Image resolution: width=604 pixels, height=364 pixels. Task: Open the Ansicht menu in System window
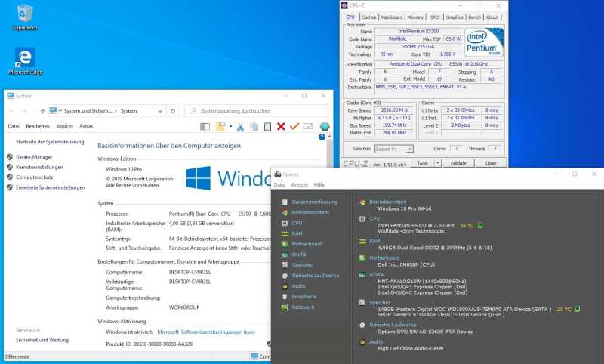[x=65, y=126]
